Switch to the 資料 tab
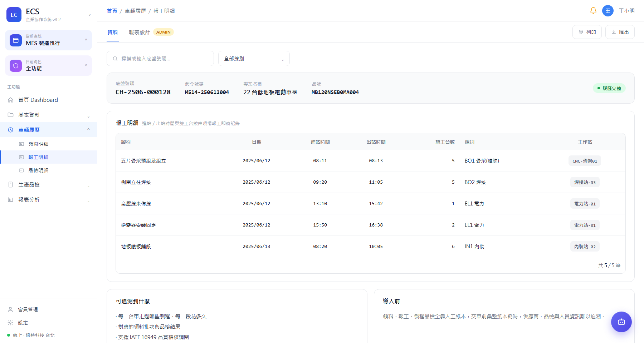The height and width of the screenshot is (343, 644). pos(113,32)
